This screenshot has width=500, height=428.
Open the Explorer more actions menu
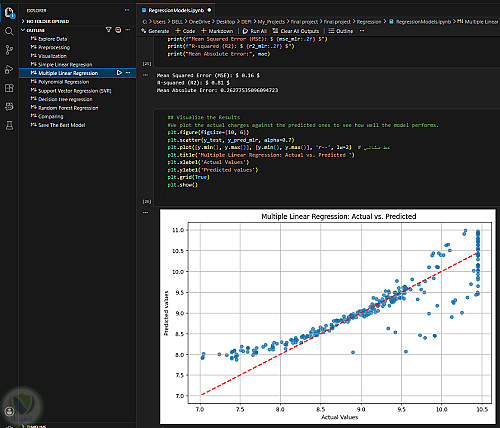click(127, 10)
